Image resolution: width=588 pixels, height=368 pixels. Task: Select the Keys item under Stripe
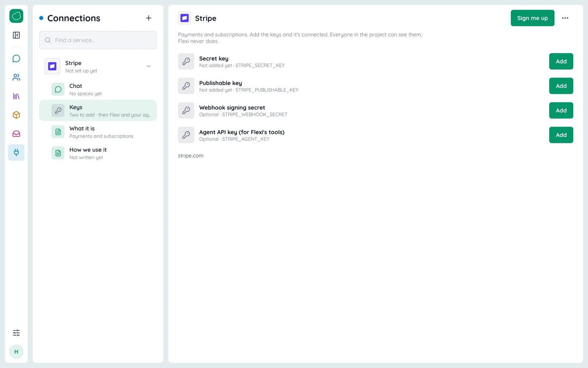click(98, 110)
